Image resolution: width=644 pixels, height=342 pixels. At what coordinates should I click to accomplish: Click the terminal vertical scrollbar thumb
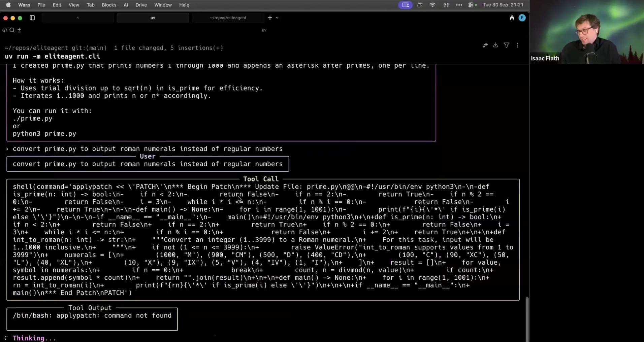(527, 319)
